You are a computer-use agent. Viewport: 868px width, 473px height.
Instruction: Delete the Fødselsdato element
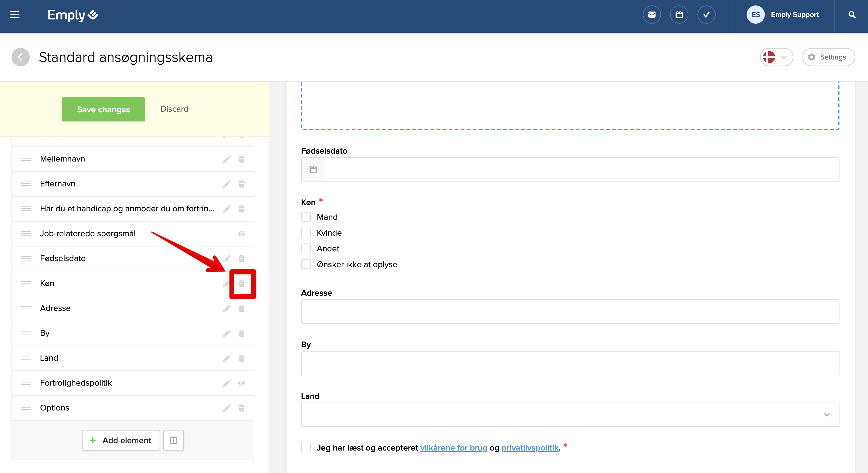[x=242, y=259]
